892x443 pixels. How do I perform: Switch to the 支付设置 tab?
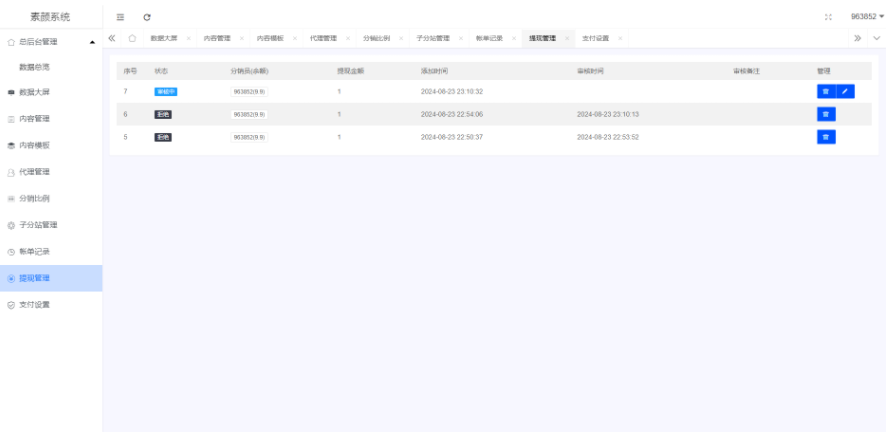click(595, 38)
